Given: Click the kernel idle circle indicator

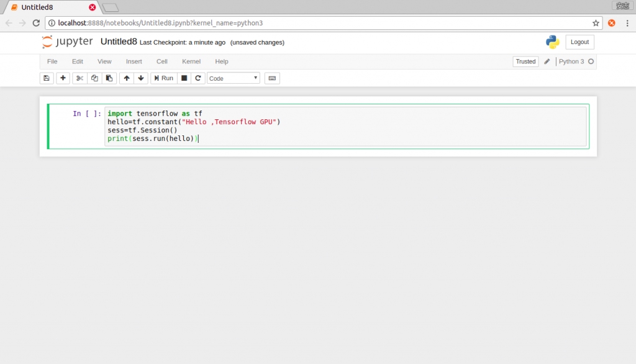Looking at the screenshot, I should 591,61.
